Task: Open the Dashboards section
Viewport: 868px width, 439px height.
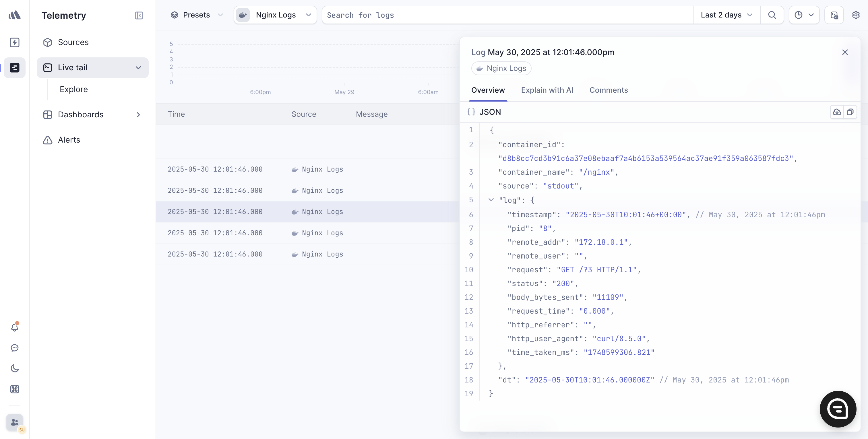Action: (81, 114)
